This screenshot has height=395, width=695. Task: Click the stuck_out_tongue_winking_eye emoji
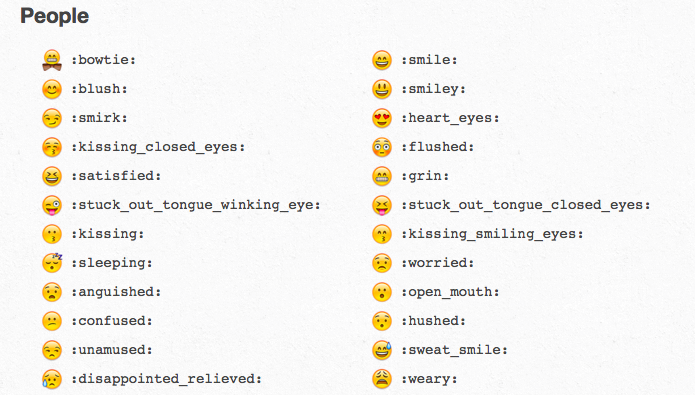(x=52, y=205)
